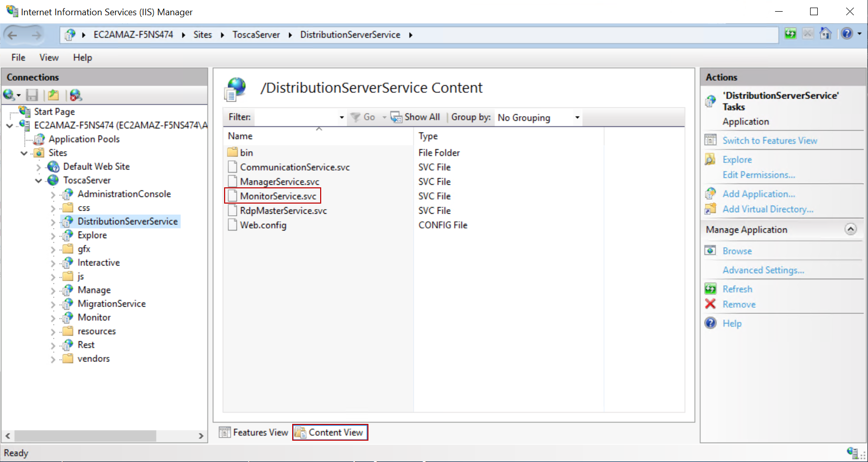This screenshot has width=868, height=462.
Task: Select Application Pools in the tree
Action: point(84,139)
